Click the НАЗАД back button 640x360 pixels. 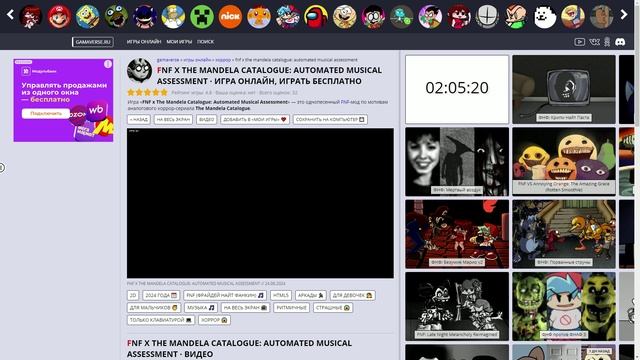(139, 120)
